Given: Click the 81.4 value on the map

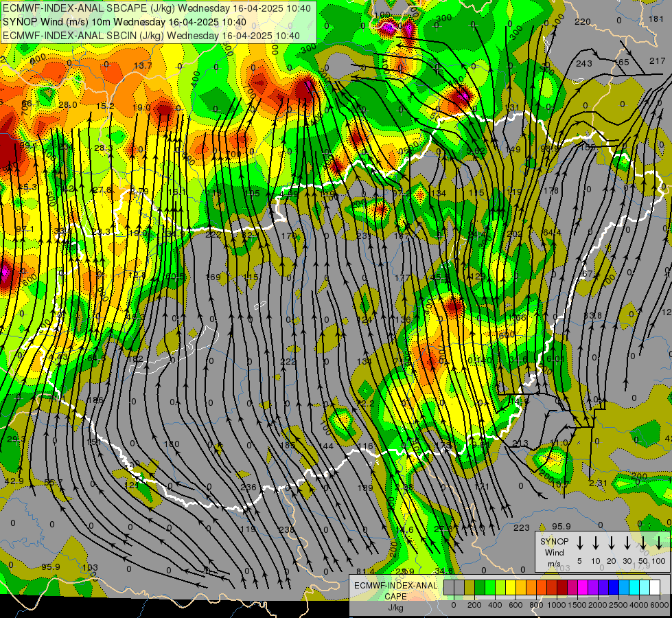Looking at the screenshot, I should (x=365, y=571).
